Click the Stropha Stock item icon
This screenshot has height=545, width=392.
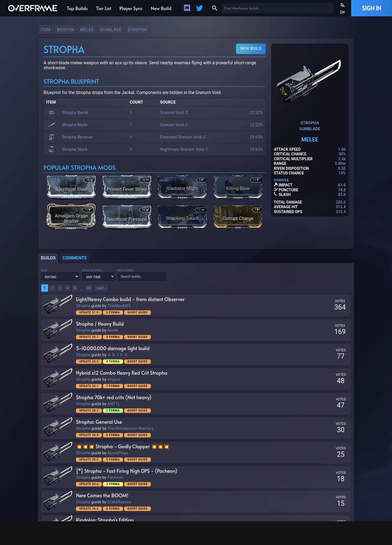(52, 149)
